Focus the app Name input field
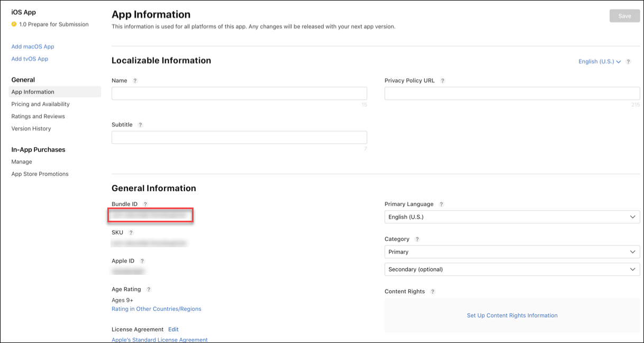Screen dimensions: 644x343 point(239,94)
